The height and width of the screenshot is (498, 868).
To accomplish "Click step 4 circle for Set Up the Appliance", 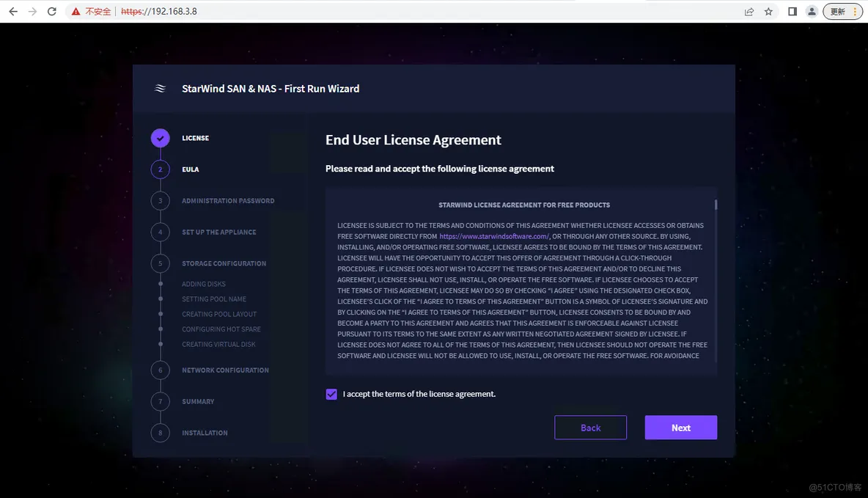I will (x=160, y=232).
